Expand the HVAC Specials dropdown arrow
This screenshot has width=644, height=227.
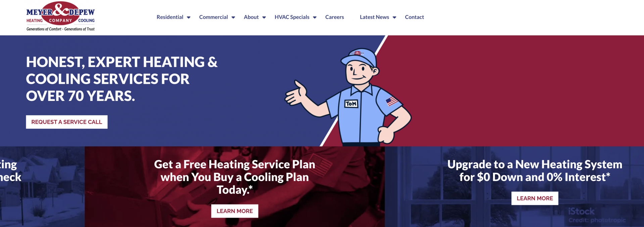[x=315, y=17]
